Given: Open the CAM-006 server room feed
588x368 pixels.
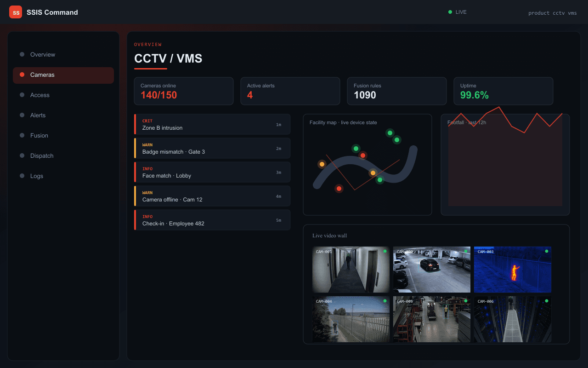Looking at the screenshot, I should tap(513, 319).
